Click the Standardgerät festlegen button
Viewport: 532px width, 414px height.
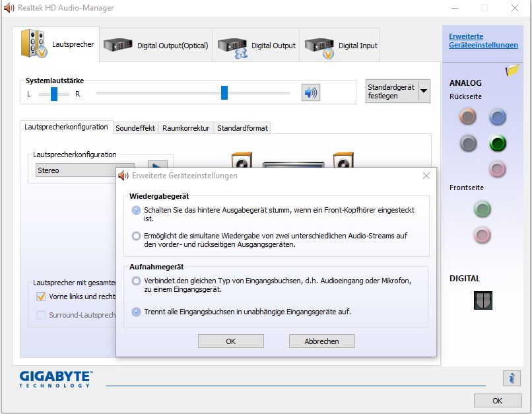point(391,91)
